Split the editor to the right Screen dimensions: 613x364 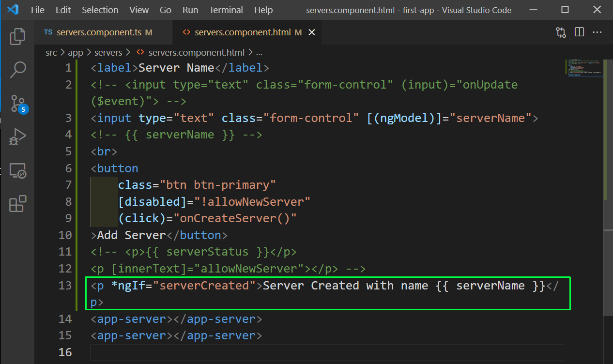(x=579, y=32)
